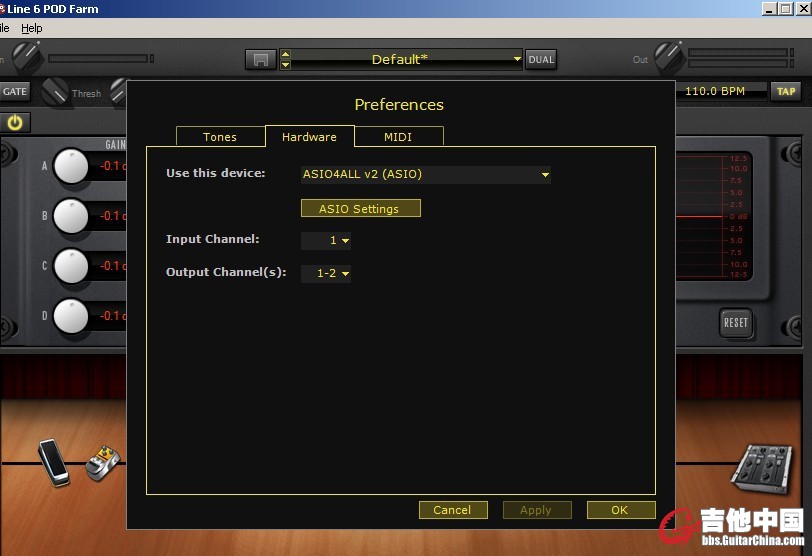The image size is (812, 556).
Task: Select the Hardware tab
Action: tap(310, 137)
